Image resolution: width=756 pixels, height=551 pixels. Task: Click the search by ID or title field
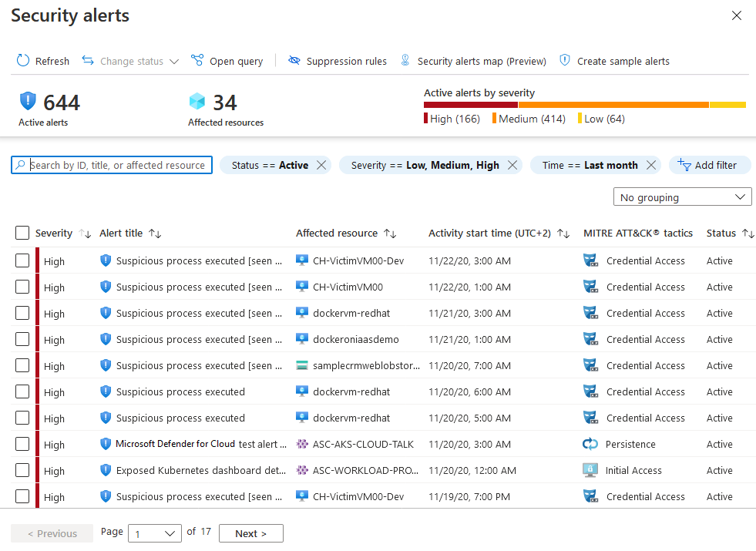[x=111, y=165]
